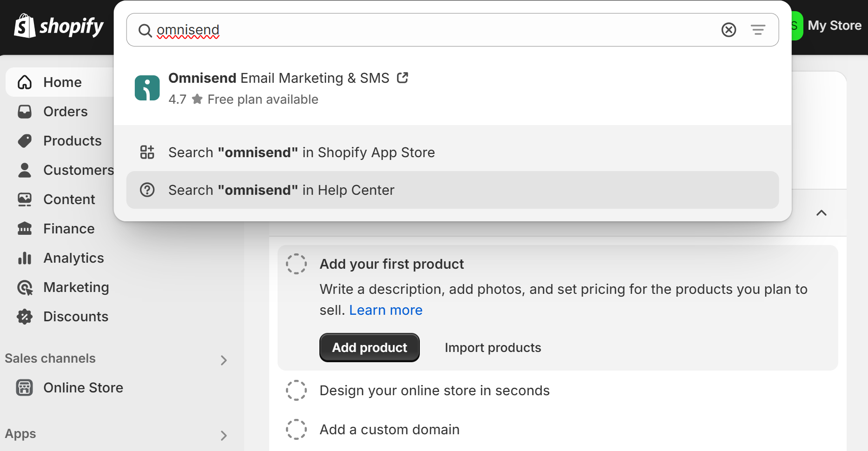868x451 pixels.
Task: Click the Marketing target icon
Action: click(25, 288)
